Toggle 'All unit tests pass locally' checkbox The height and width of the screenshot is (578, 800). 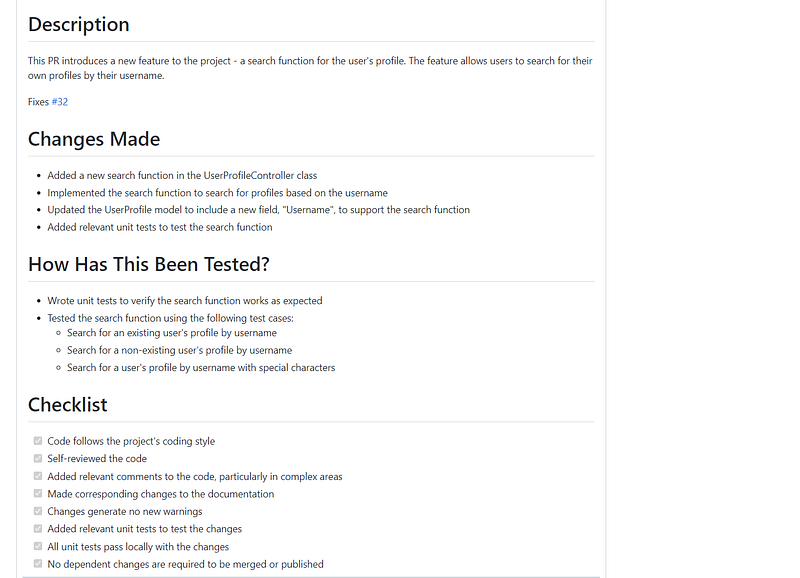coord(38,546)
